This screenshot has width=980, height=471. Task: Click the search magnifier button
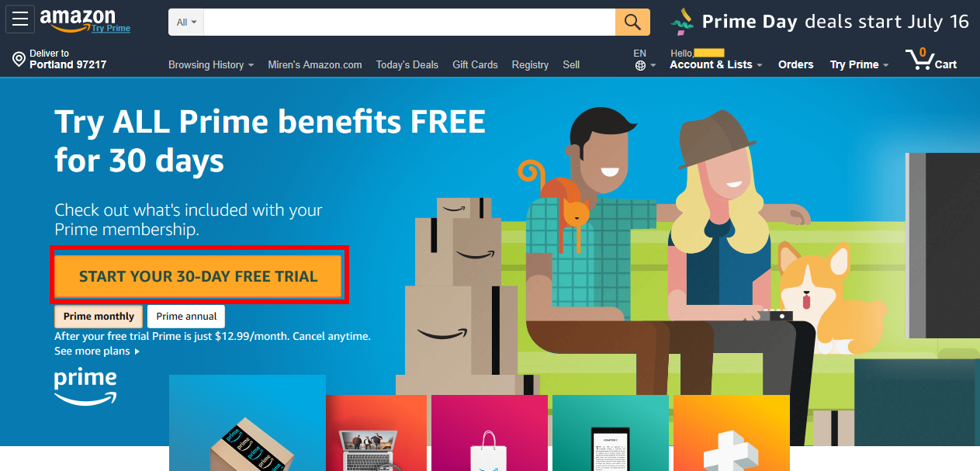click(632, 22)
